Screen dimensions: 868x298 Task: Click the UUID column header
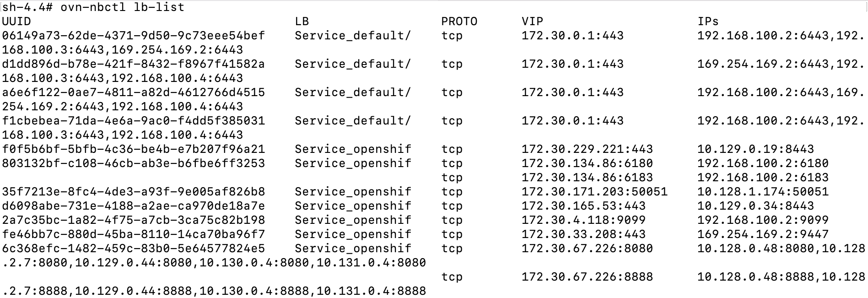(16, 22)
